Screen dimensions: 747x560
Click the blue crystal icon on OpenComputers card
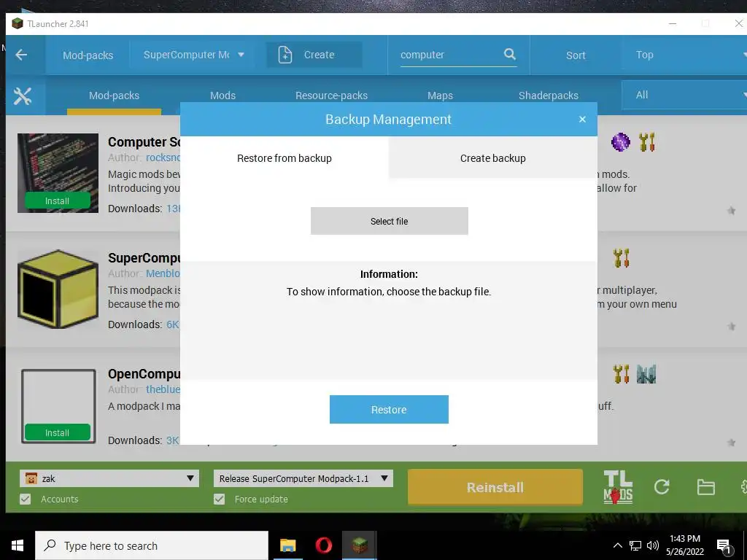[646, 374]
